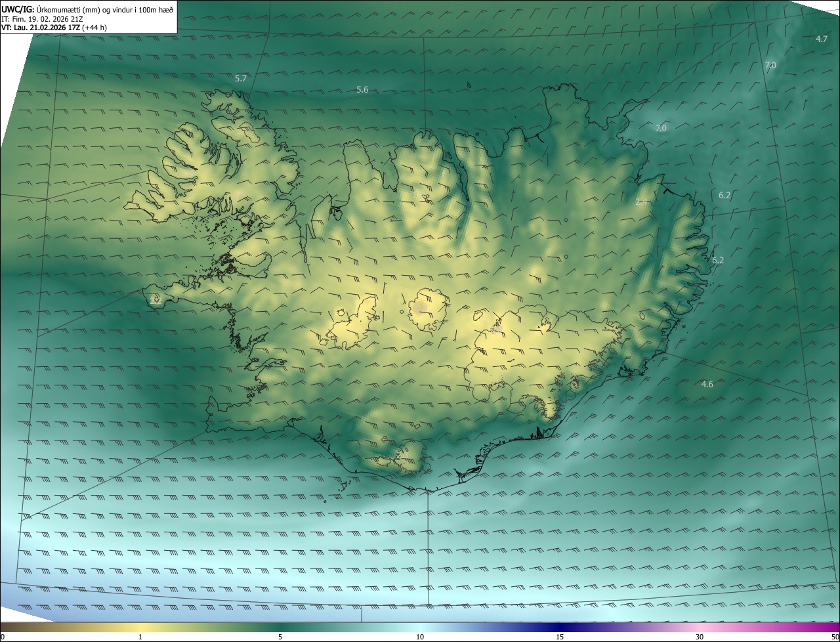The height and width of the screenshot is (642, 840).
Task: Click the 'VT: Lau. 21.02.2026 17Z (+44 h)' line
Action: pos(54,28)
